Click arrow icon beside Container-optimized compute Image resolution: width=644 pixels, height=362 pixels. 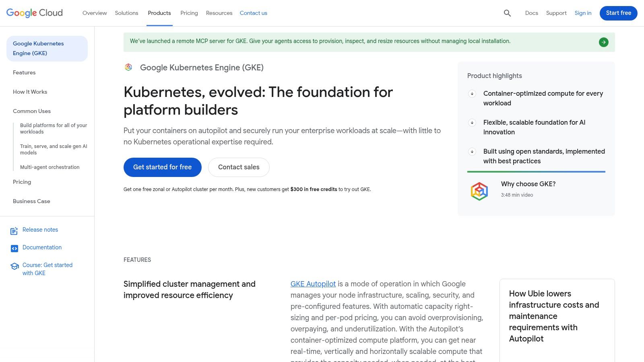472,94
